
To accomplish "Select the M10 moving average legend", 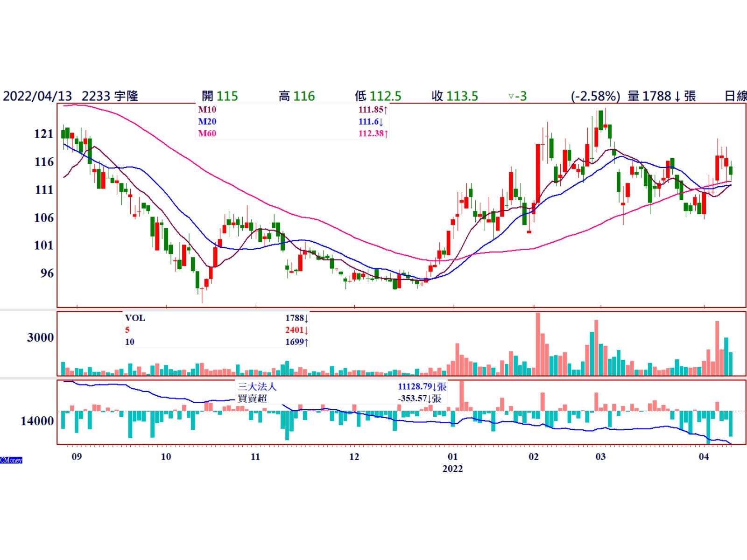I will tap(207, 110).
